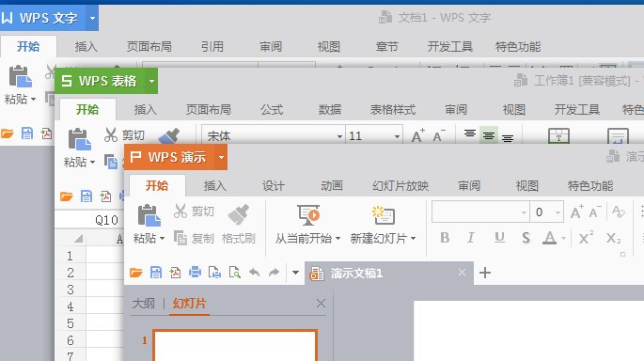Toggle Italic in WPS 演示
The width and height of the screenshot is (644, 361).
(x=471, y=238)
